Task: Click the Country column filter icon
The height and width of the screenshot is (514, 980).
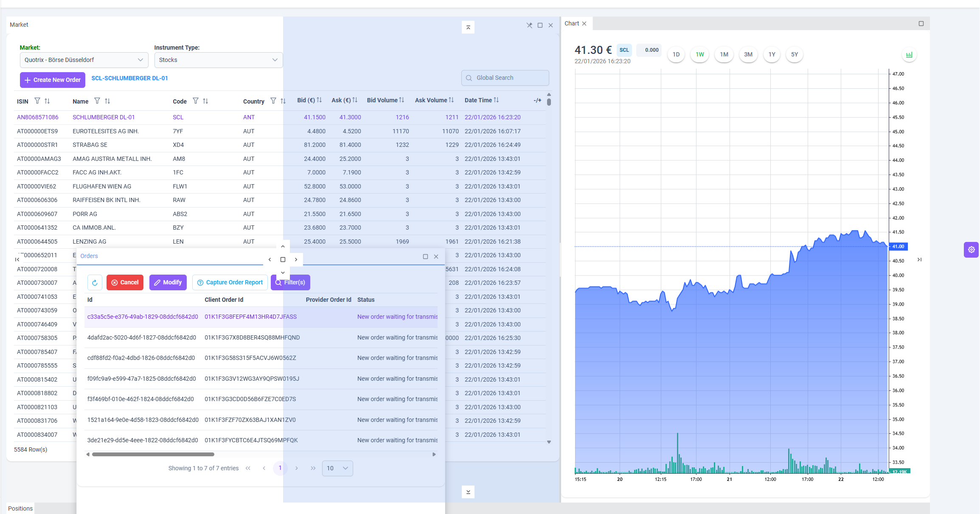Action: pyautogui.click(x=273, y=101)
